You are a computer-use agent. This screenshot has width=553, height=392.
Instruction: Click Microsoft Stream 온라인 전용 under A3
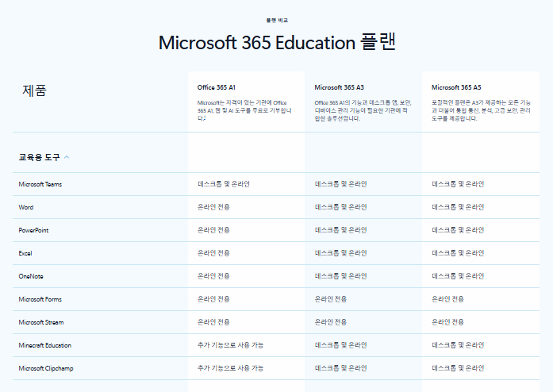coord(331,322)
